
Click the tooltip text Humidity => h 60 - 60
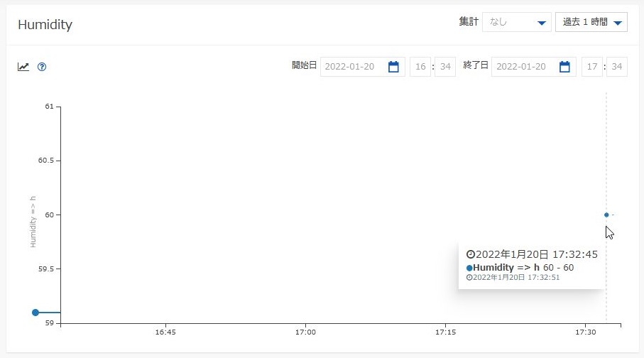click(x=520, y=268)
